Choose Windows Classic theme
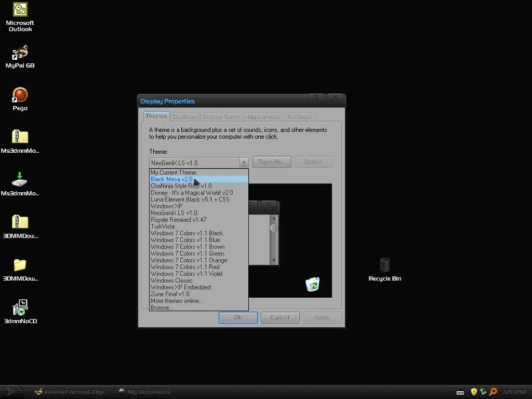 point(199,281)
